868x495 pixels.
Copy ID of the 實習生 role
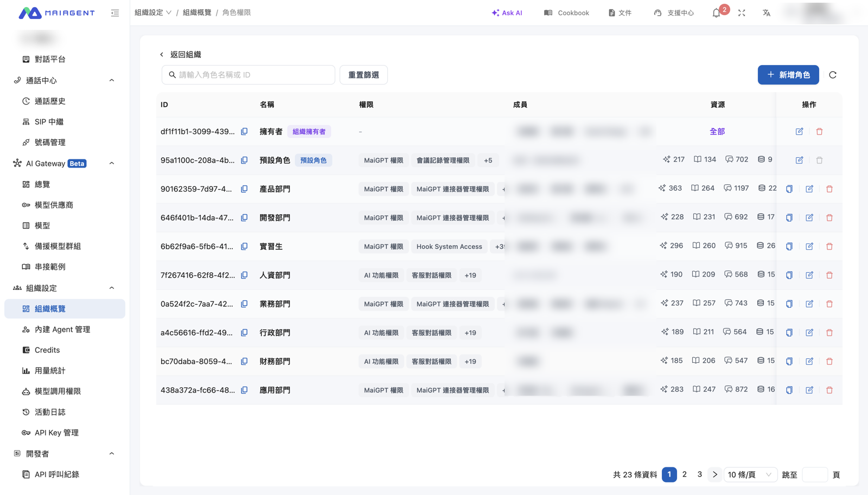click(x=244, y=246)
